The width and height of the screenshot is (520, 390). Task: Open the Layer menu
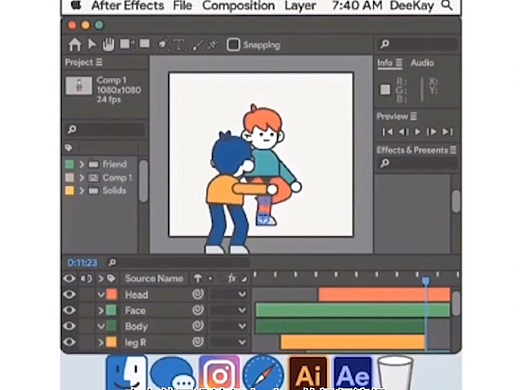click(300, 6)
